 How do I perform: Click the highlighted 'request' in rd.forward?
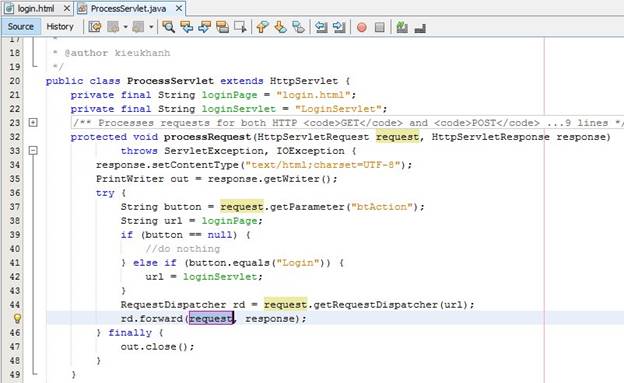coord(211,319)
